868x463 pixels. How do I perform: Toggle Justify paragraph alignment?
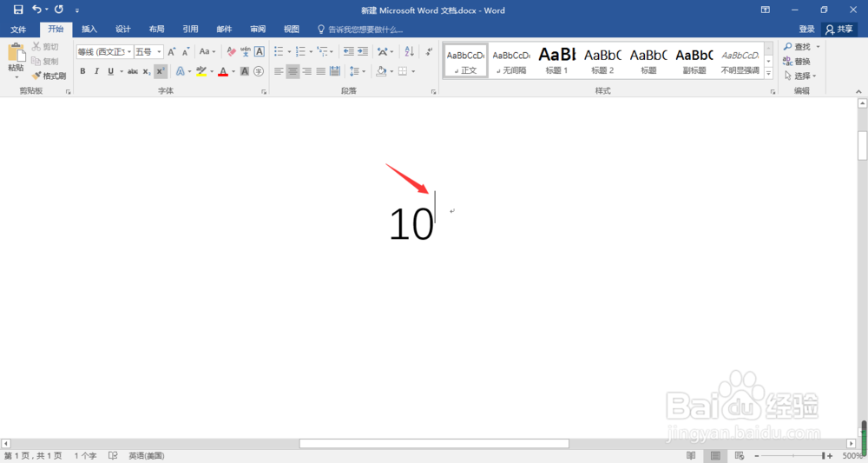(x=321, y=71)
